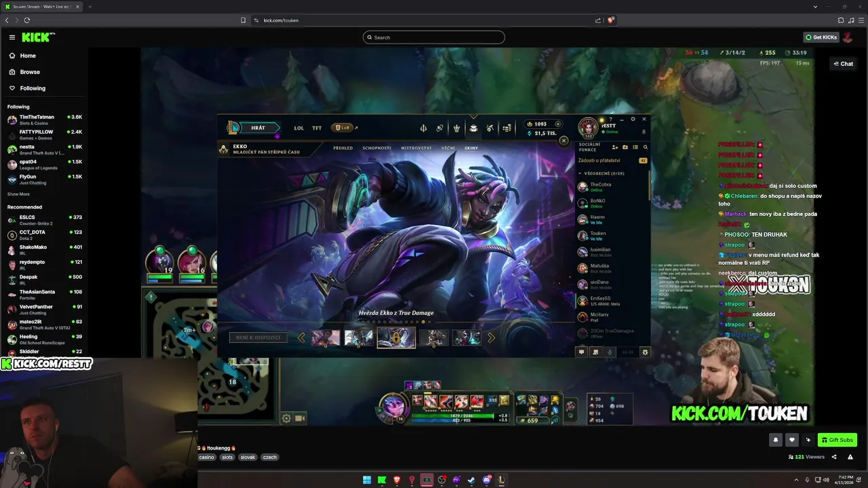The width and height of the screenshot is (868, 488).
Task: Click the plus icon beside Gift Subs
Action: [x=808, y=440]
